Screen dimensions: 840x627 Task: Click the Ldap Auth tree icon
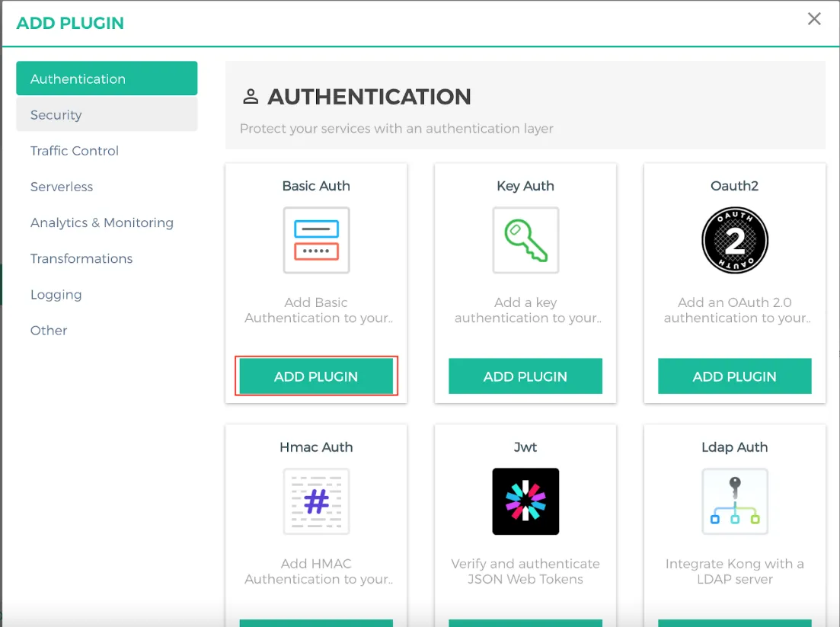click(x=734, y=501)
